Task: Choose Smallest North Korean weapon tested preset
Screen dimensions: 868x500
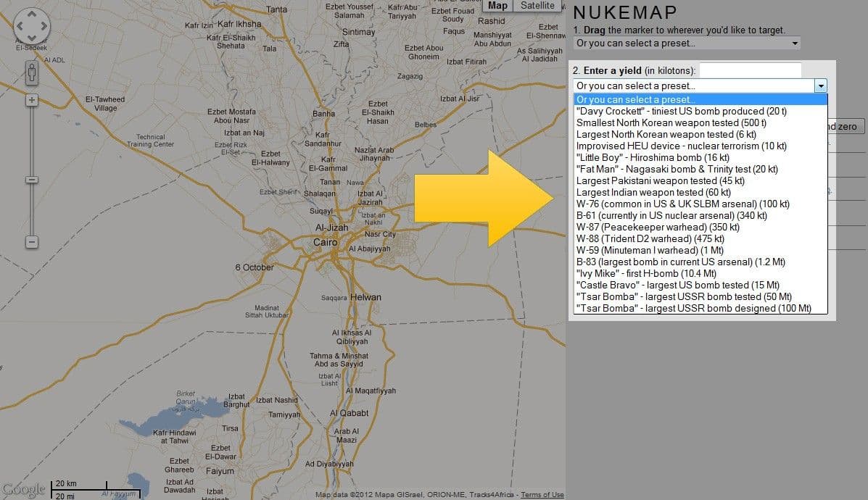Action: (x=700, y=122)
